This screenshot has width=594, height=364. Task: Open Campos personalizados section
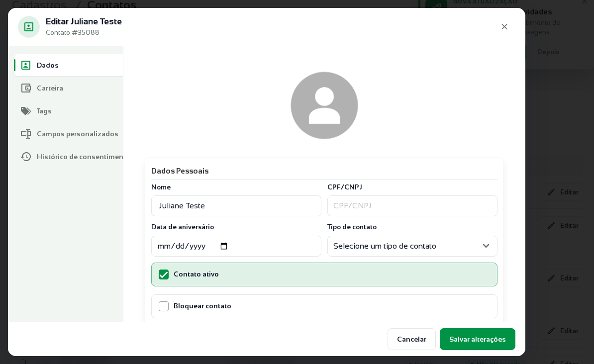click(x=69, y=134)
